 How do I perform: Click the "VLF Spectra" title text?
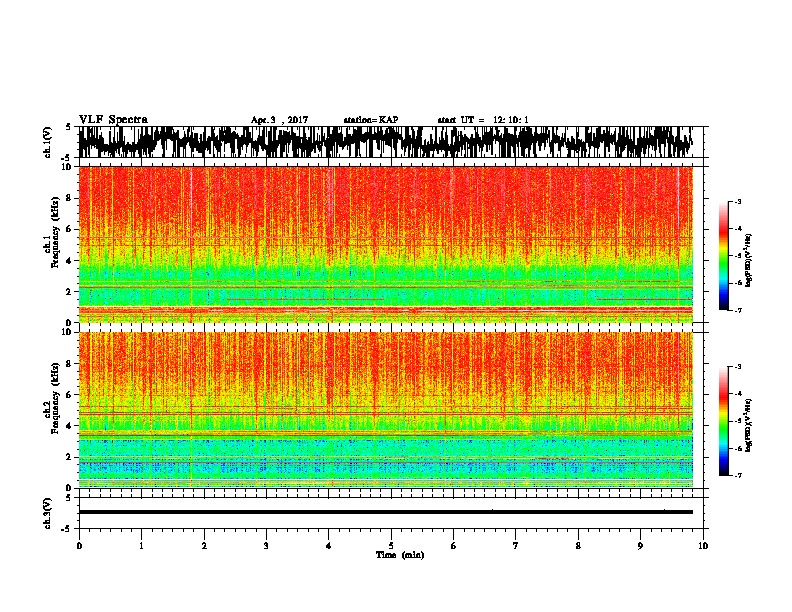coord(113,119)
